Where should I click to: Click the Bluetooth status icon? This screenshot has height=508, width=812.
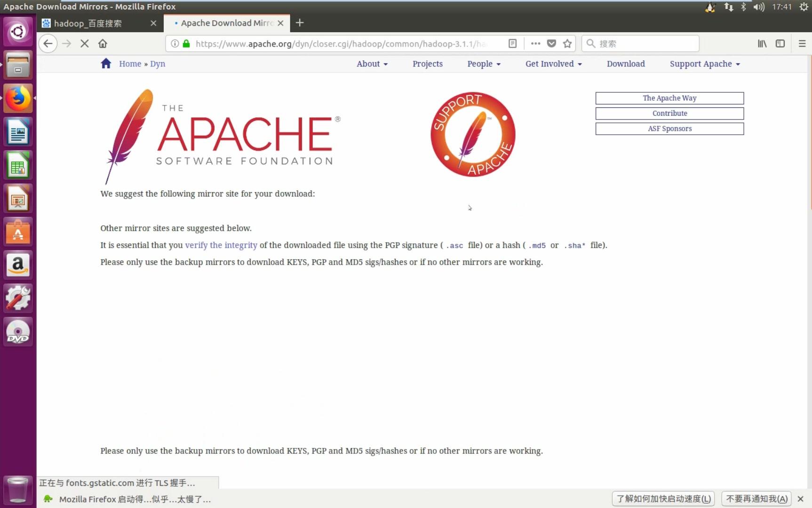(x=743, y=7)
